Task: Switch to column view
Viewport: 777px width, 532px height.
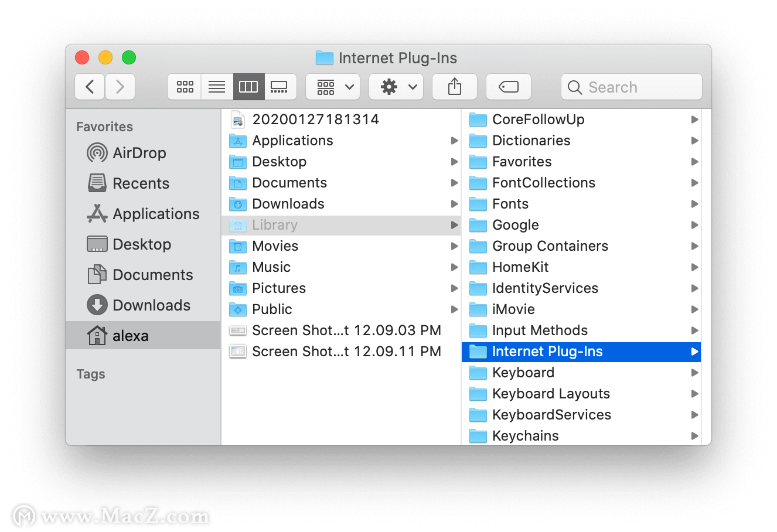Action: click(x=248, y=87)
